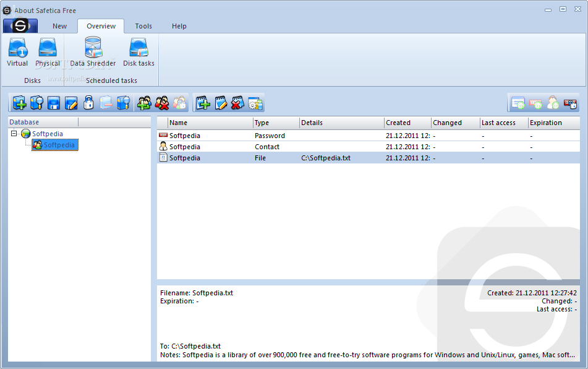
Task: Click the delete group people icon
Action: 161,103
